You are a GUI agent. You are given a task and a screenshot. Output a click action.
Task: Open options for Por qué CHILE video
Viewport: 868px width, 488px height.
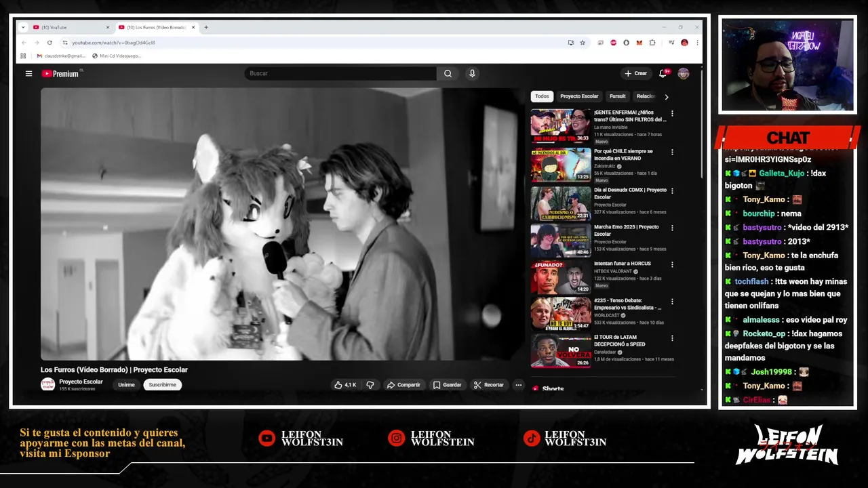point(672,152)
